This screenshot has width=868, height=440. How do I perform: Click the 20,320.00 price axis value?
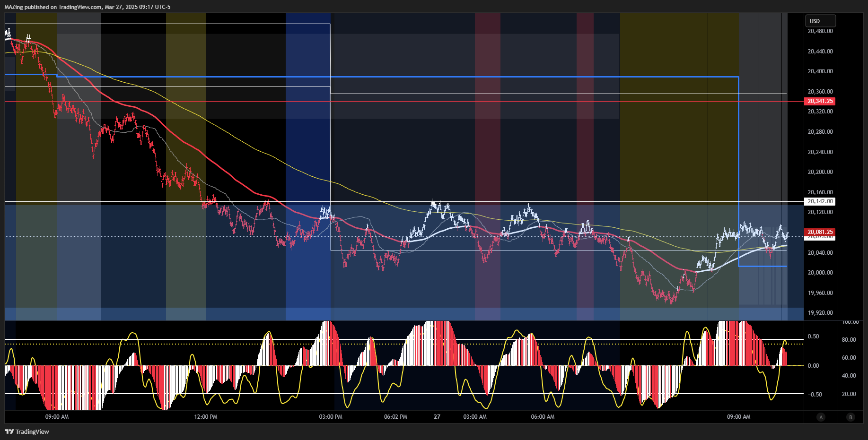(x=820, y=112)
